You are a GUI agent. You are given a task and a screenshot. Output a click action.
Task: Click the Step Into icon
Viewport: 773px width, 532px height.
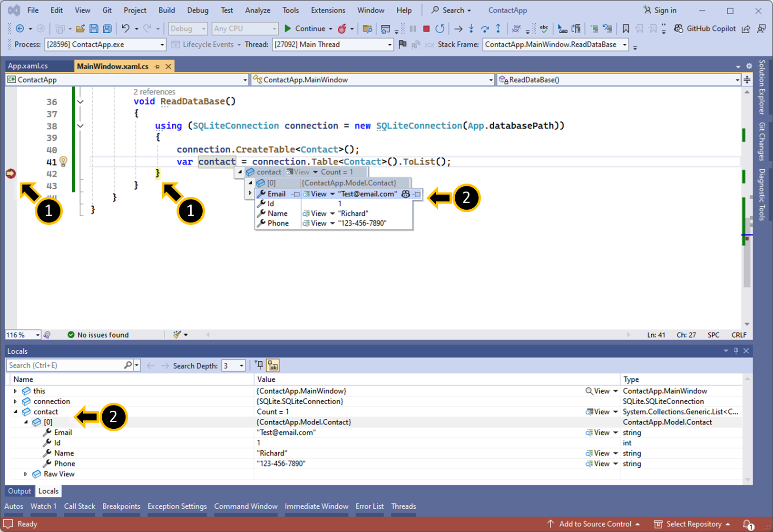471,29
